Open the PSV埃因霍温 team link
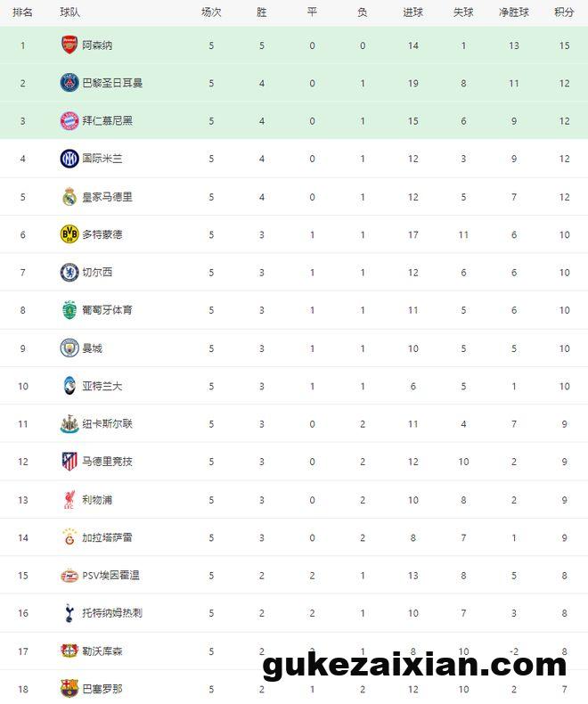The width and height of the screenshot is (588, 704). 110,576
